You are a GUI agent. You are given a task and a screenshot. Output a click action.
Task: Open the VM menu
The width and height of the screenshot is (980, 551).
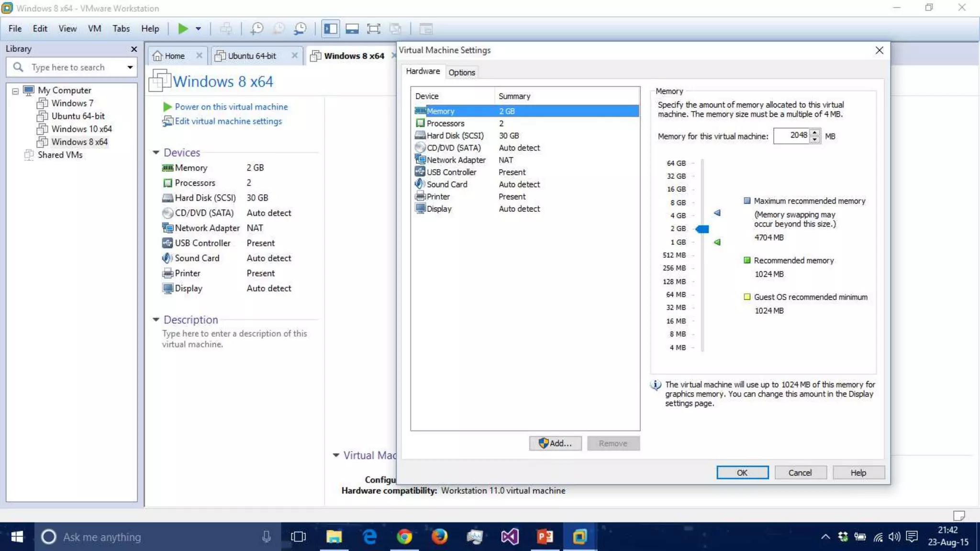tap(94, 29)
